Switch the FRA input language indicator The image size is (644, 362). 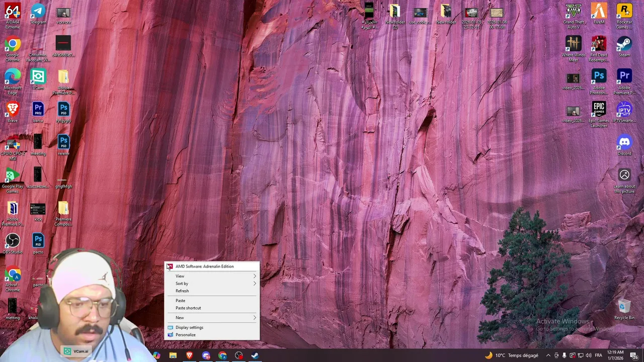(599, 355)
